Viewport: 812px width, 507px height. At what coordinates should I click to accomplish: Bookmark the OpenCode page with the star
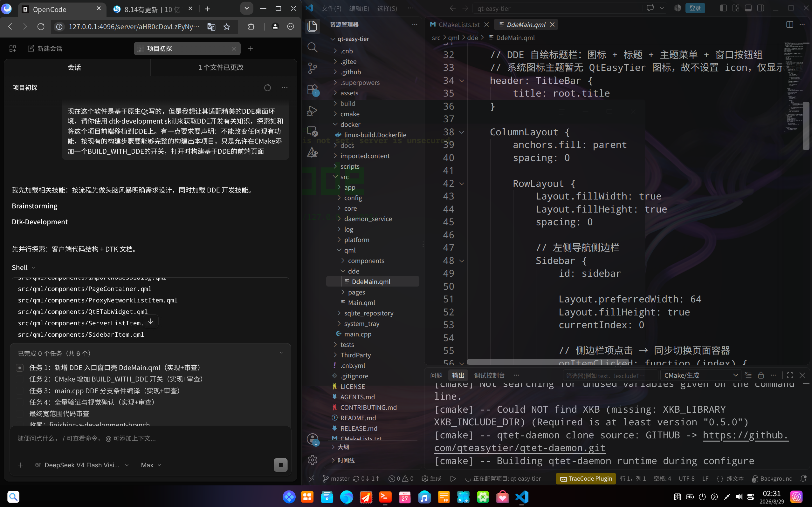pos(227,26)
